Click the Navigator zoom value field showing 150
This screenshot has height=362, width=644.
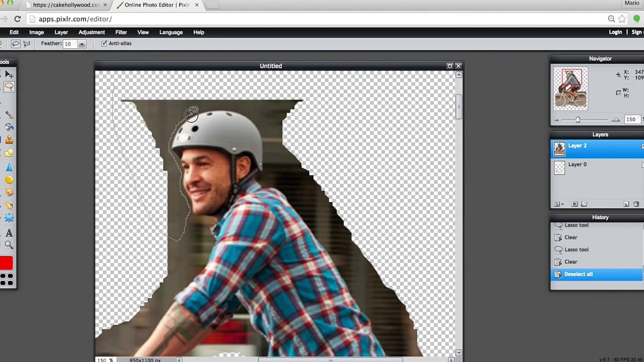pos(632,120)
